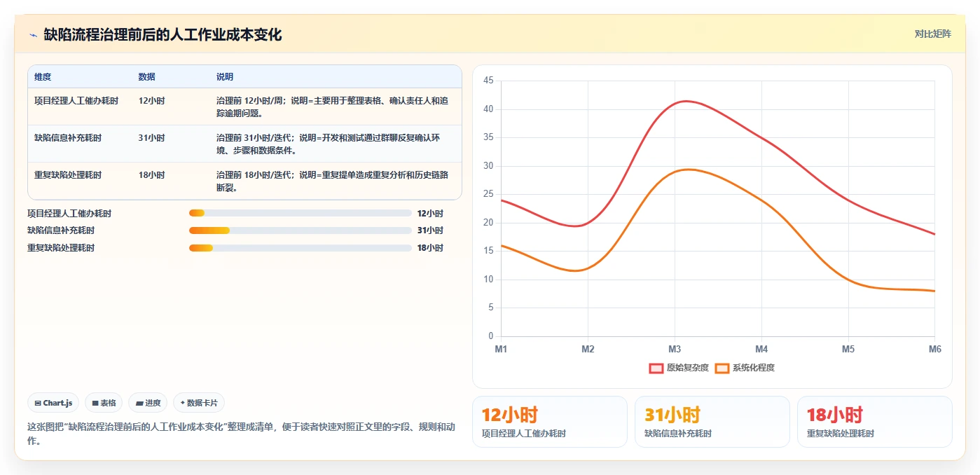Click the M5 x-axis label
This screenshot has height=475, width=980.
coord(848,349)
